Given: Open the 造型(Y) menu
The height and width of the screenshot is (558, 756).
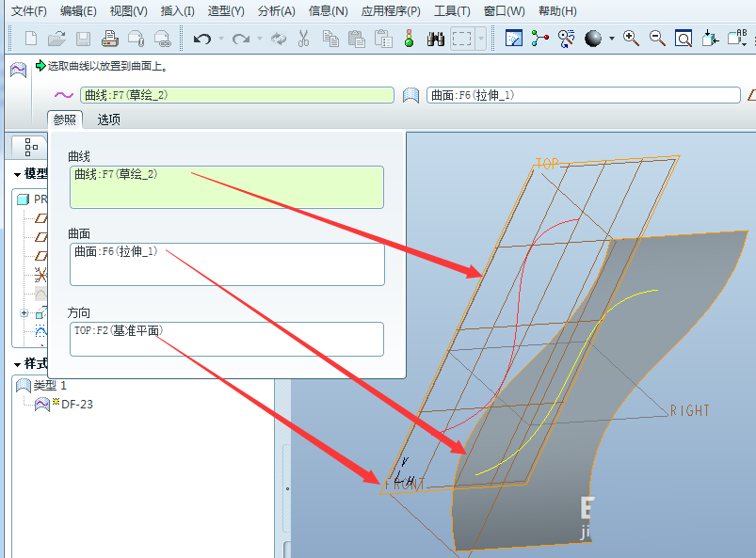Looking at the screenshot, I should (226, 11).
